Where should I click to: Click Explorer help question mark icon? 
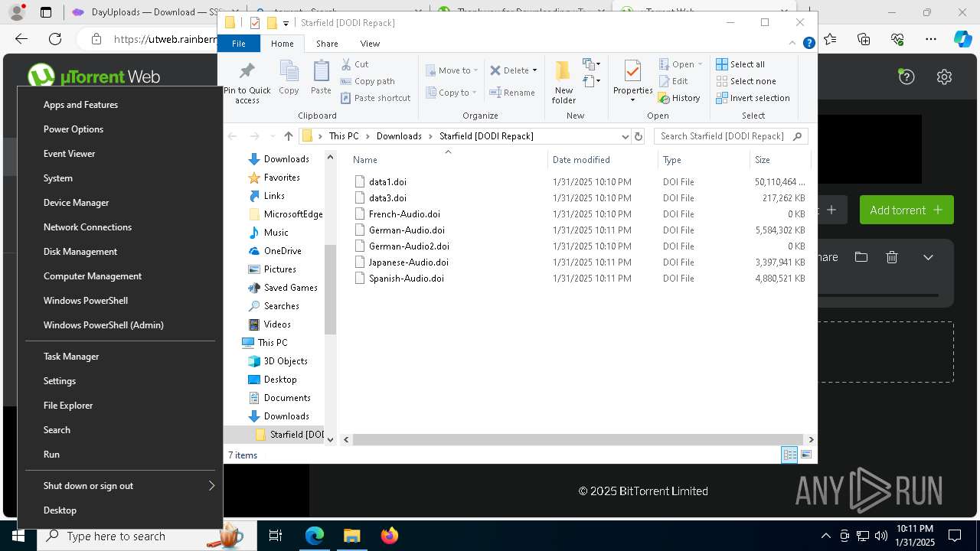click(808, 44)
